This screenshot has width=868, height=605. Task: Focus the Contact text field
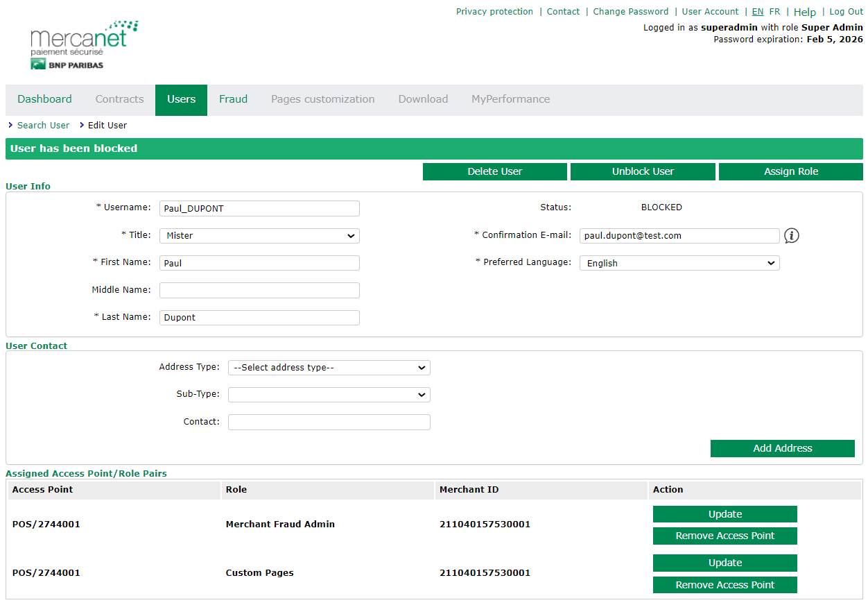click(x=329, y=422)
